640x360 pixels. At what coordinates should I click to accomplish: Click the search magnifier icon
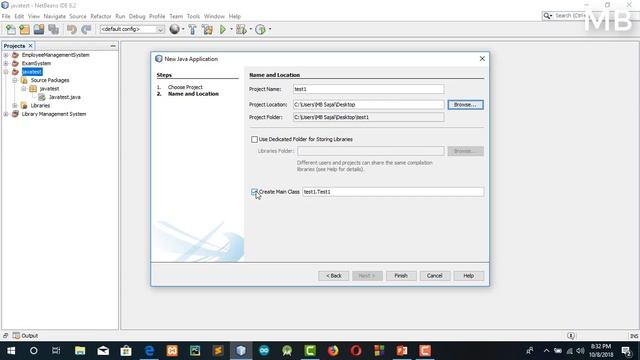[546, 16]
